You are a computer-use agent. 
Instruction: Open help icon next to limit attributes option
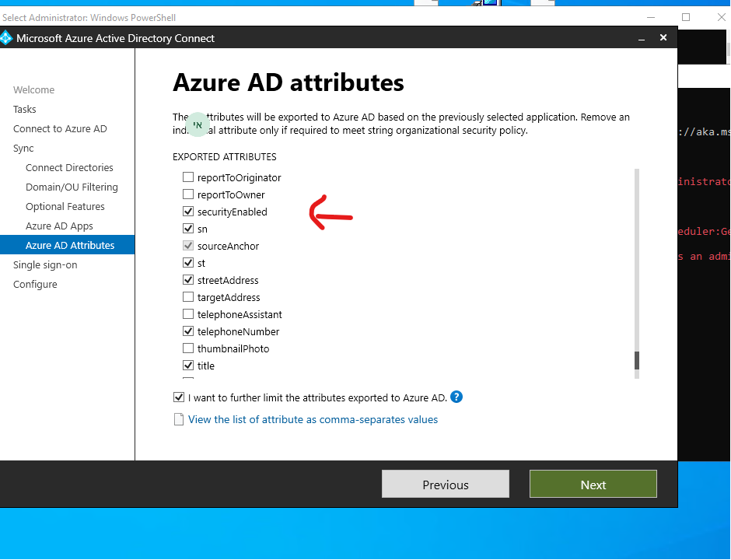[x=456, y=397]
